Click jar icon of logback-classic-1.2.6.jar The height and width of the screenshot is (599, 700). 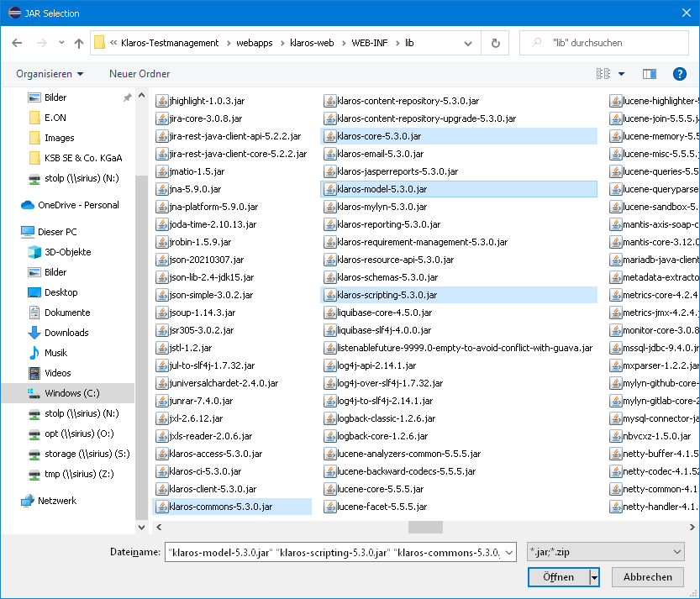tap(330, 418)
